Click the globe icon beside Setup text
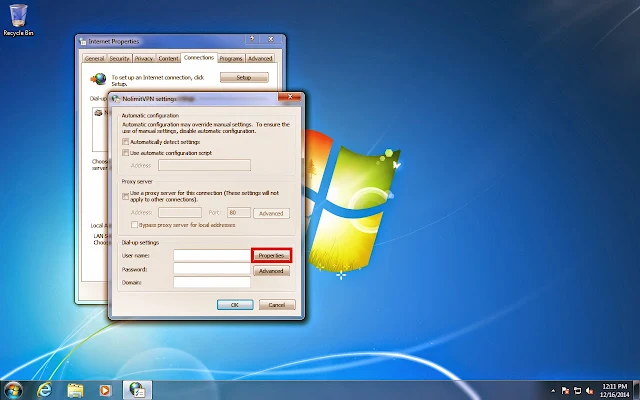Screen dimensions: 640x400 click(98, 78)
